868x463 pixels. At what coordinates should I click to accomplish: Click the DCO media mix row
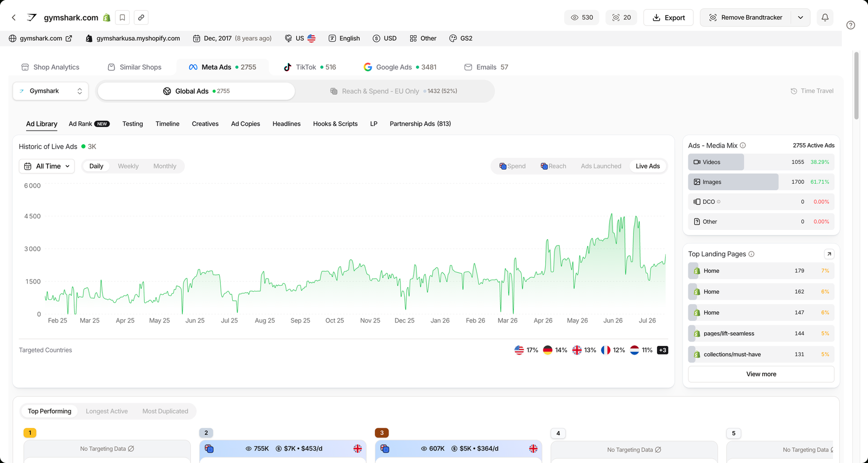click(761, 202)
